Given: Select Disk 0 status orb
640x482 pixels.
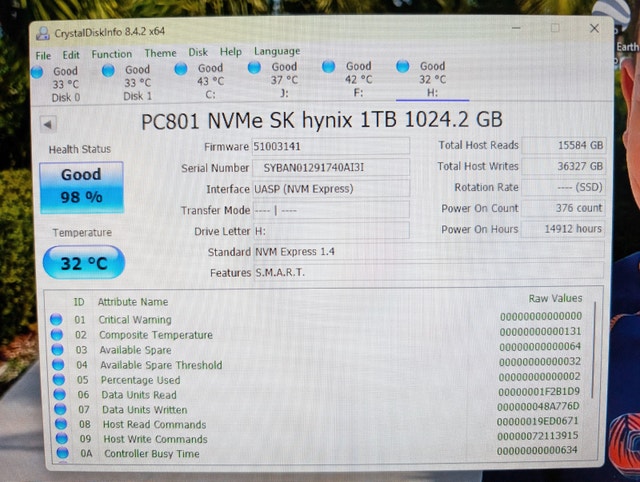Looking at the screenshot, I should [37, 72].
